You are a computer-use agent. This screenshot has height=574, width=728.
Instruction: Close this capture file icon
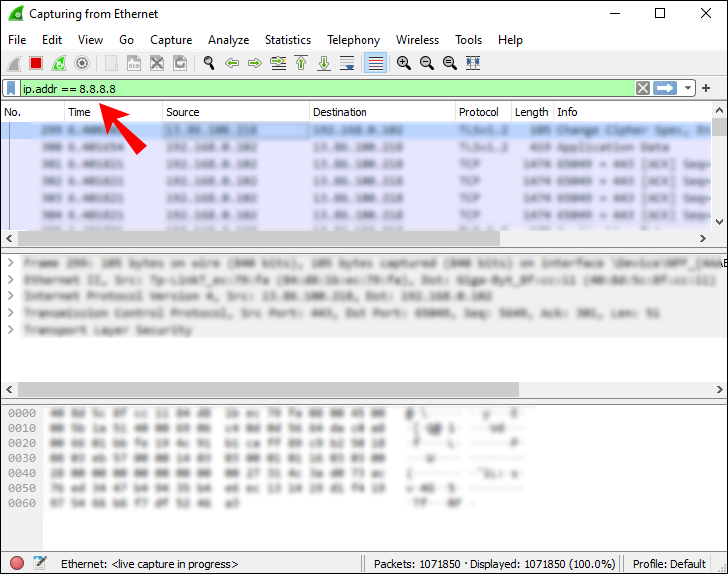pos(157,63)
